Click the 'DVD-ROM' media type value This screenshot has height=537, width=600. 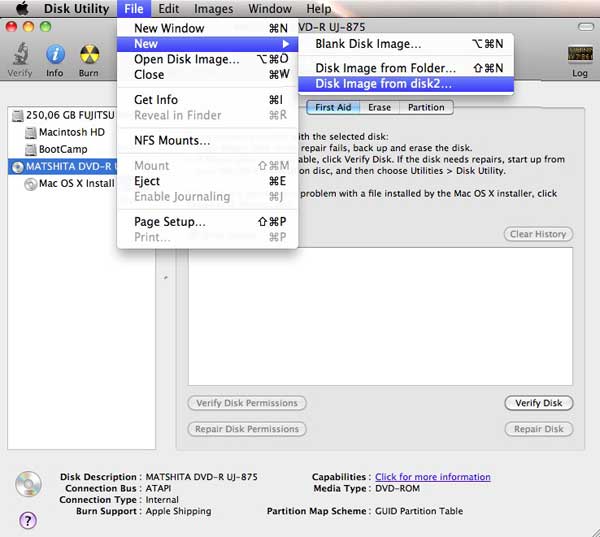tap(397, 488)
